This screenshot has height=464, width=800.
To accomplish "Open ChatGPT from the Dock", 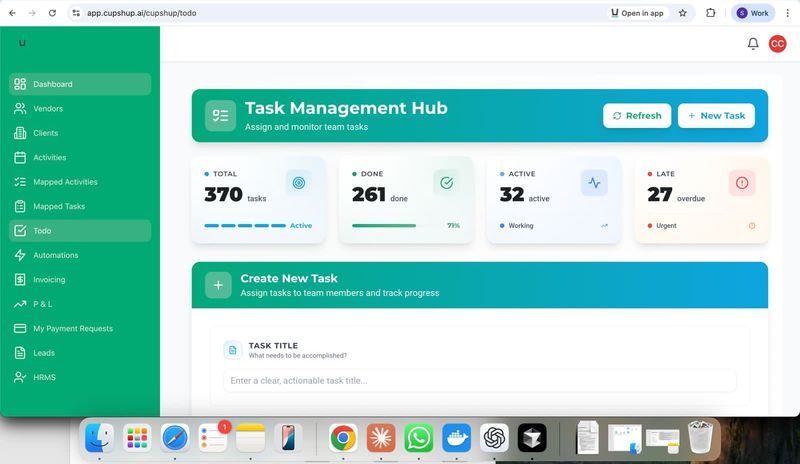I will [x=494, y=438].
